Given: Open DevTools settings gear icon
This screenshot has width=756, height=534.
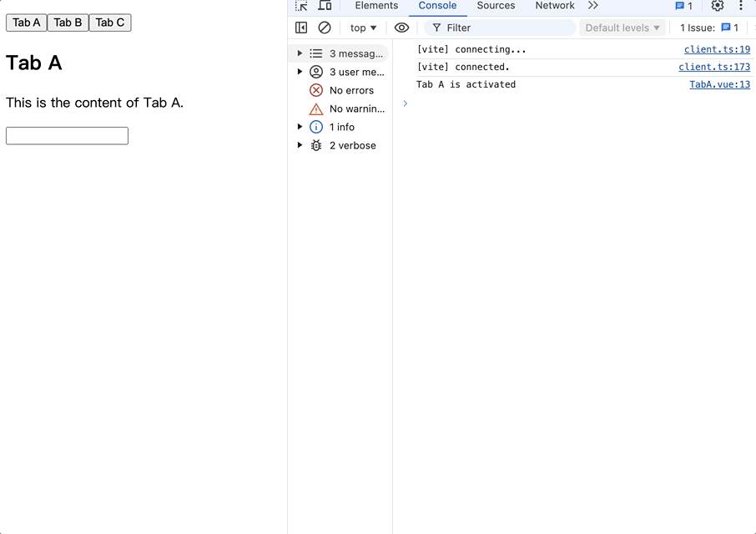Looking at the screenshot, I should coord(718,6).
